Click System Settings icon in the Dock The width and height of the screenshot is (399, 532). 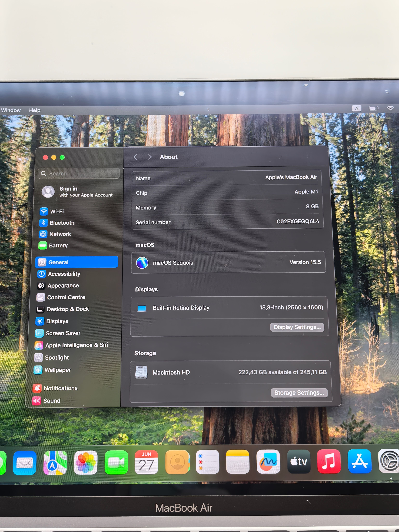coord(389,461)
